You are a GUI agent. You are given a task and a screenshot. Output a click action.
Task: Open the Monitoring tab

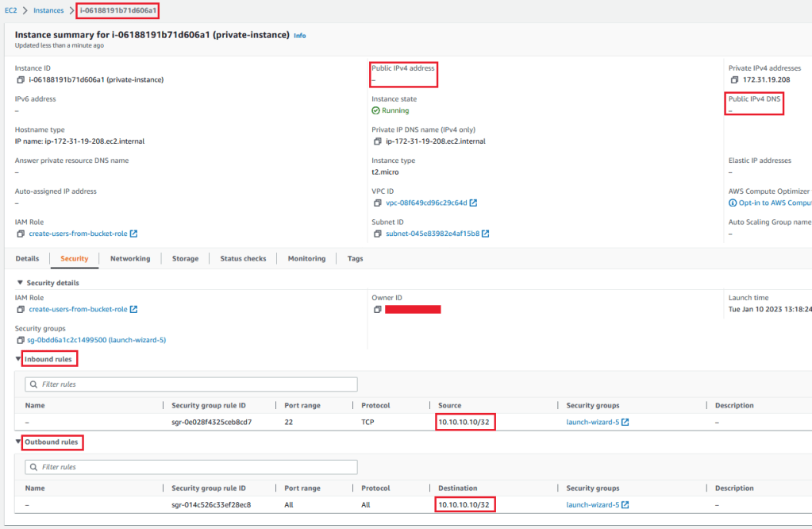(306, 259)
